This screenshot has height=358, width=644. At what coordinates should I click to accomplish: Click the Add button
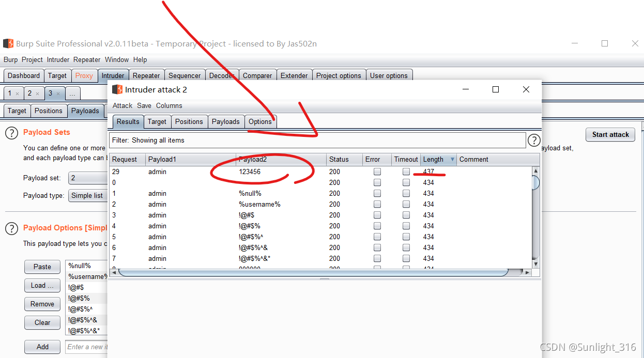pyautogui.click(x=42, y=347)
